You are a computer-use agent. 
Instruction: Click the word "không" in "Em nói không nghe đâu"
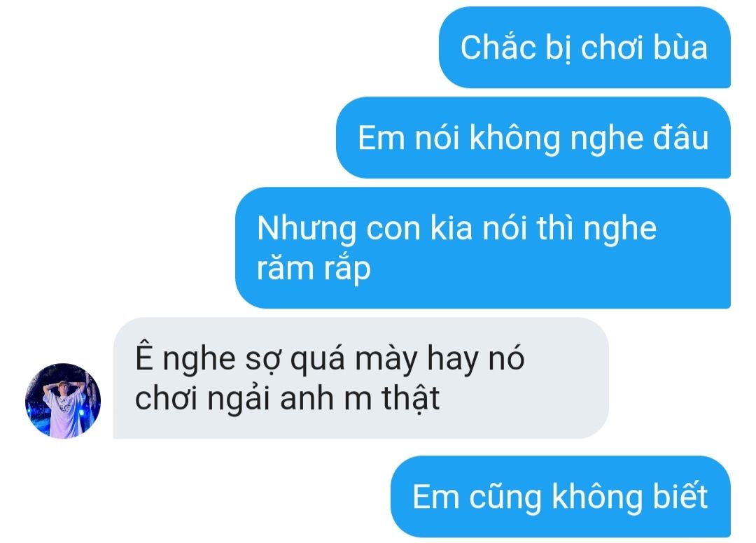click(515, 138)
